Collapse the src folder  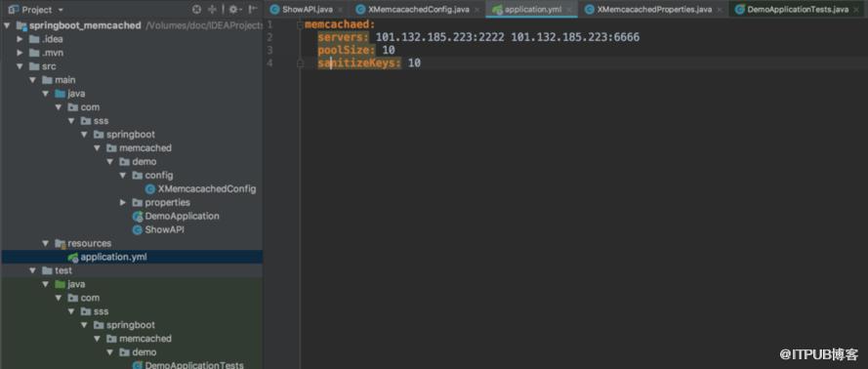pos(20,66)
